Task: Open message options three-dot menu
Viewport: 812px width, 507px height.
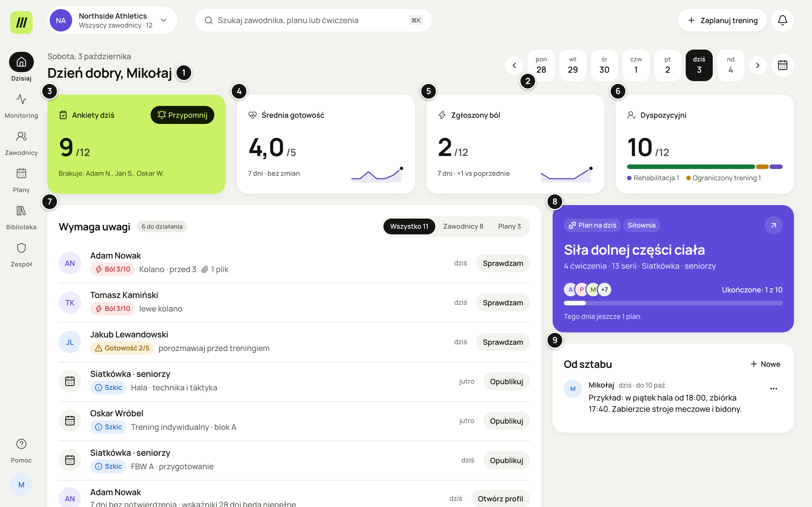Action: tap(773, 389)
